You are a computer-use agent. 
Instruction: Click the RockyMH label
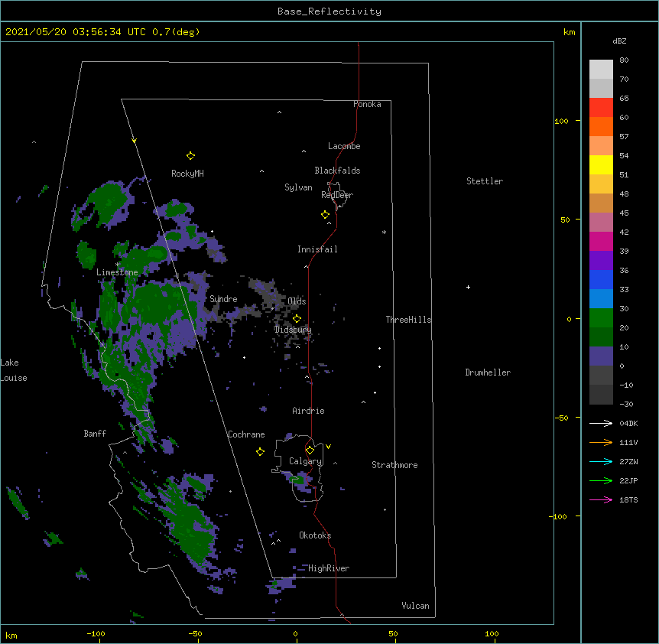(x=187, y=174)
